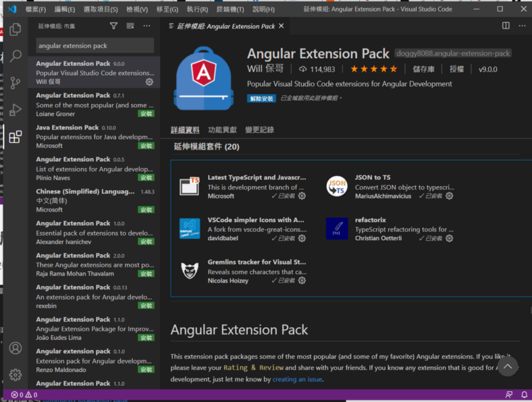Open the 儲存庫 repository link
This screenshot has height=402, width=532.
(423, 69)
